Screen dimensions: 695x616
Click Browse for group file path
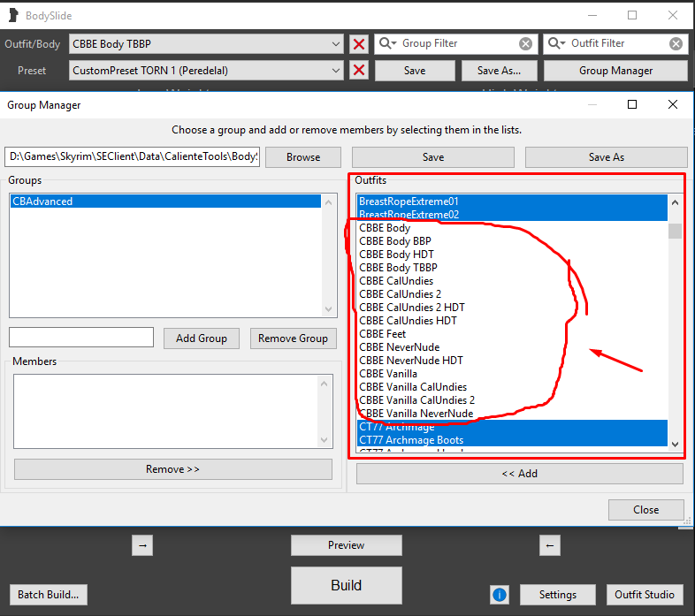[x=303, y=157]
